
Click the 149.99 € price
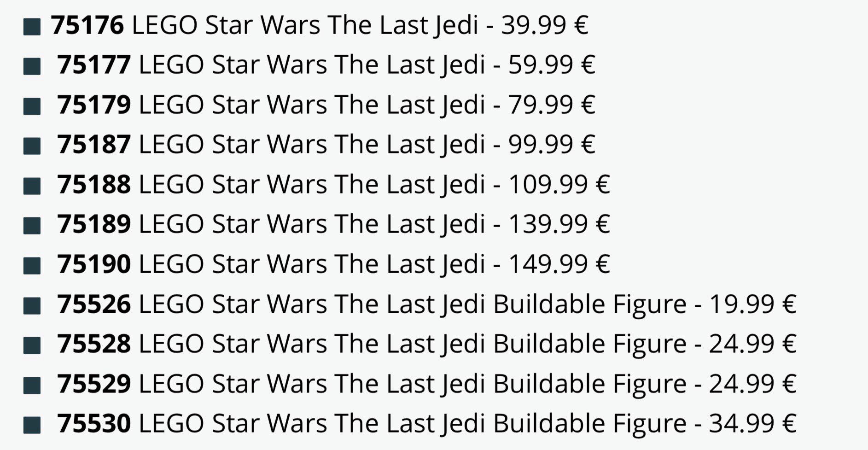coord(559,264)
